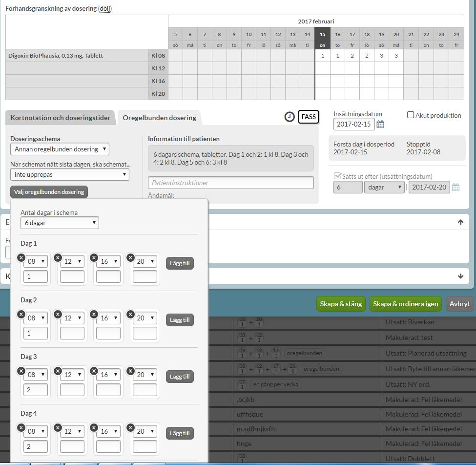Open calendar for Insättningsdatum
476x465 pixels.
[380, 124]
